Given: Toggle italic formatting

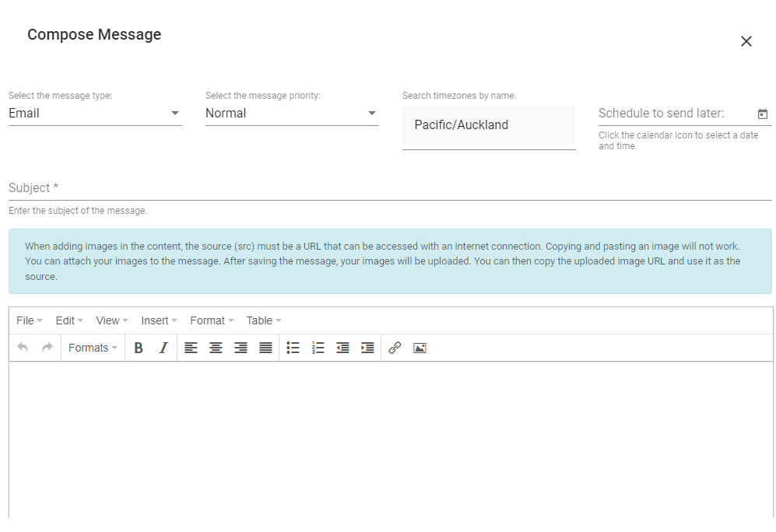Looking at the screenshot, I should [163, 348].
